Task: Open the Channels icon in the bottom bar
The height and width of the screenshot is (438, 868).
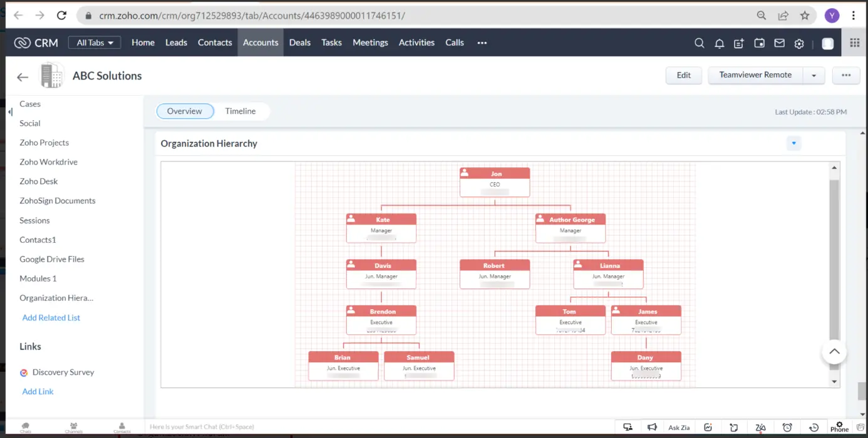Action: click(x=73, y=427)
